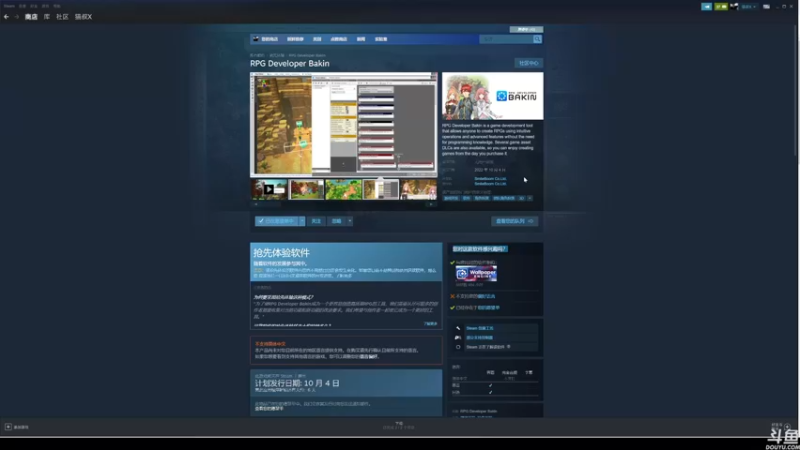Click the wishlist button above search bar
Viewport: 800px width, 450px height.
pyautogui.click(x=526, y=30)
